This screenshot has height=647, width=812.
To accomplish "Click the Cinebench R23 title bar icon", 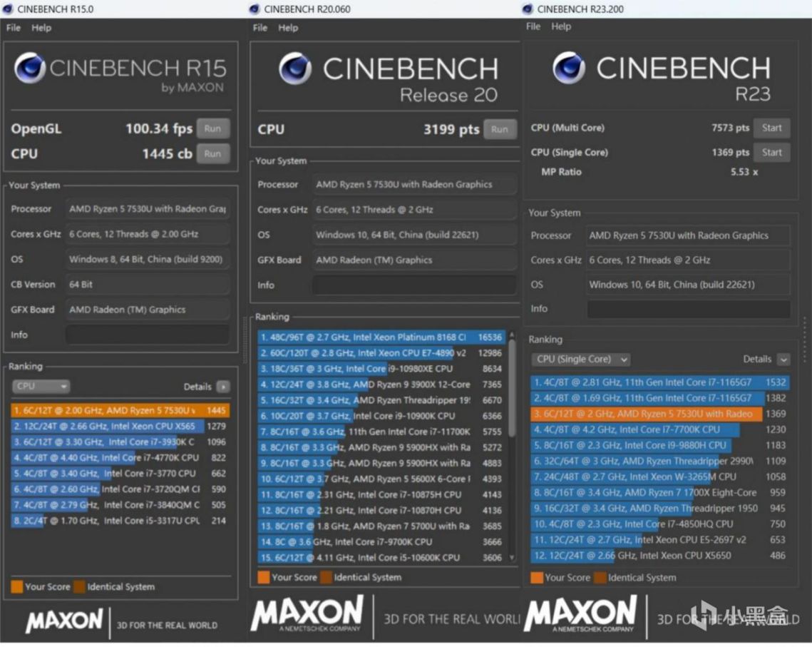I will pyautogui.click(x=528, y=9).
